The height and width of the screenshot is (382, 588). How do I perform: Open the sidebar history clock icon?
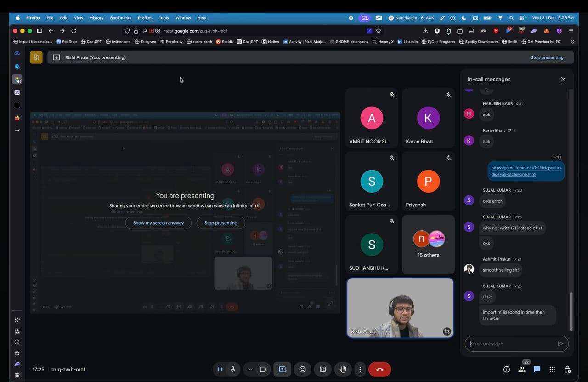[17, 342]
